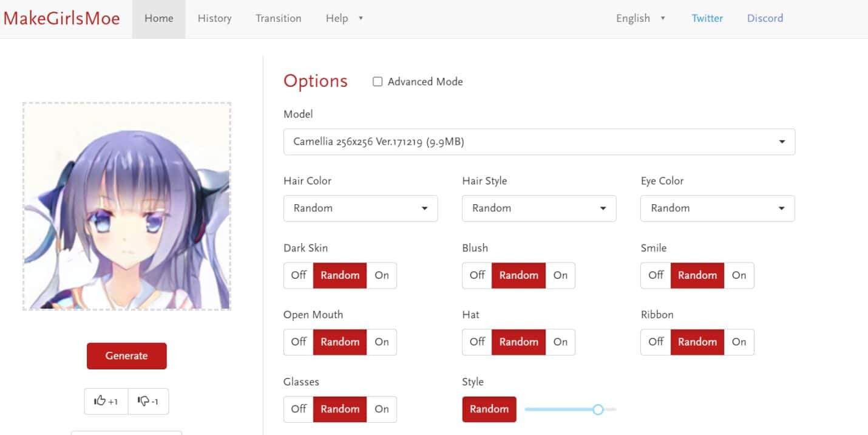Set Open Mouth to Random
Screen dimensions: 868x435
click(340, 342)
